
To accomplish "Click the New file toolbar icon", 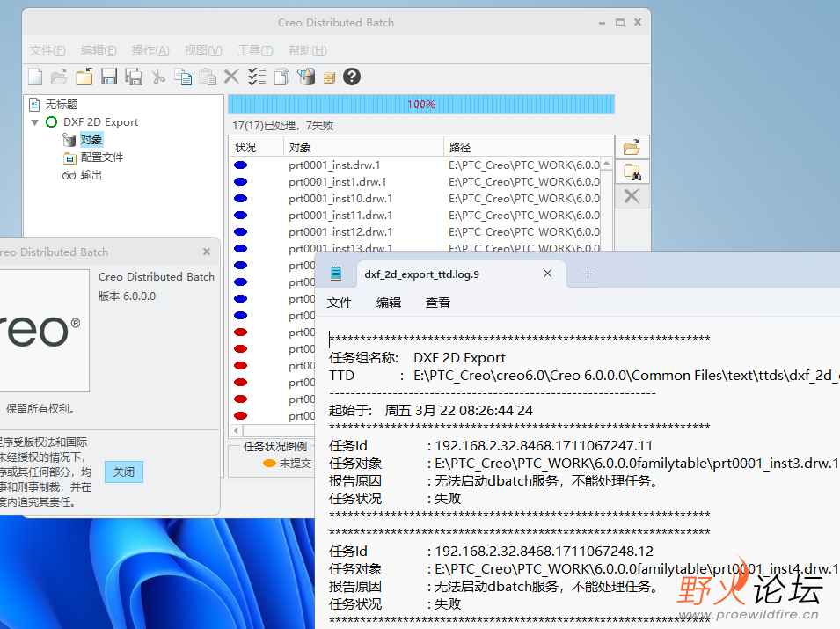I will [35, 77].
